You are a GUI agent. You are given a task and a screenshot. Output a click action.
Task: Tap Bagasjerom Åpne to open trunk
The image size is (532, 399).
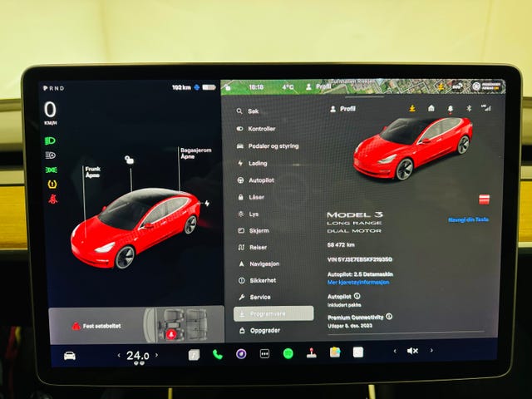click(x=196, y=153)
